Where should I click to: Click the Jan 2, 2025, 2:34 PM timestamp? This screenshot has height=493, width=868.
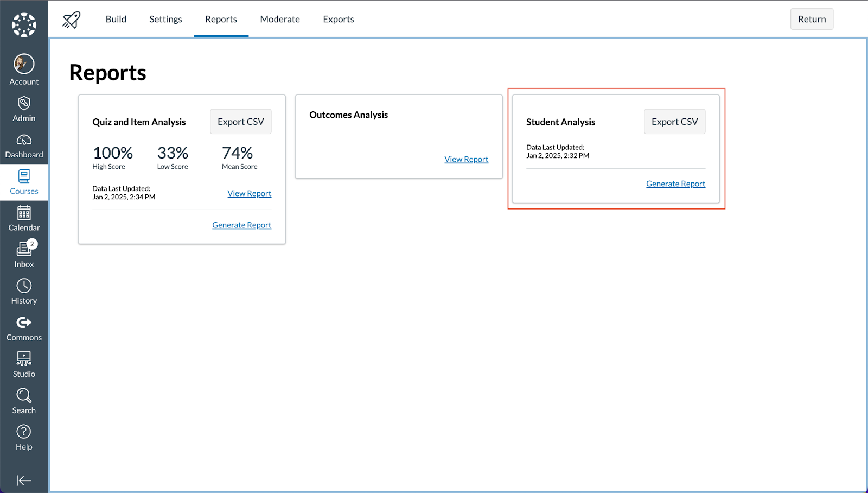[x=124, y=197]
